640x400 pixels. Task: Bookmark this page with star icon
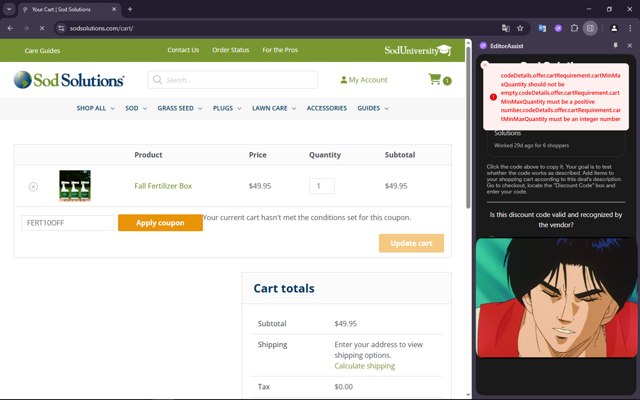pos(520,28)
